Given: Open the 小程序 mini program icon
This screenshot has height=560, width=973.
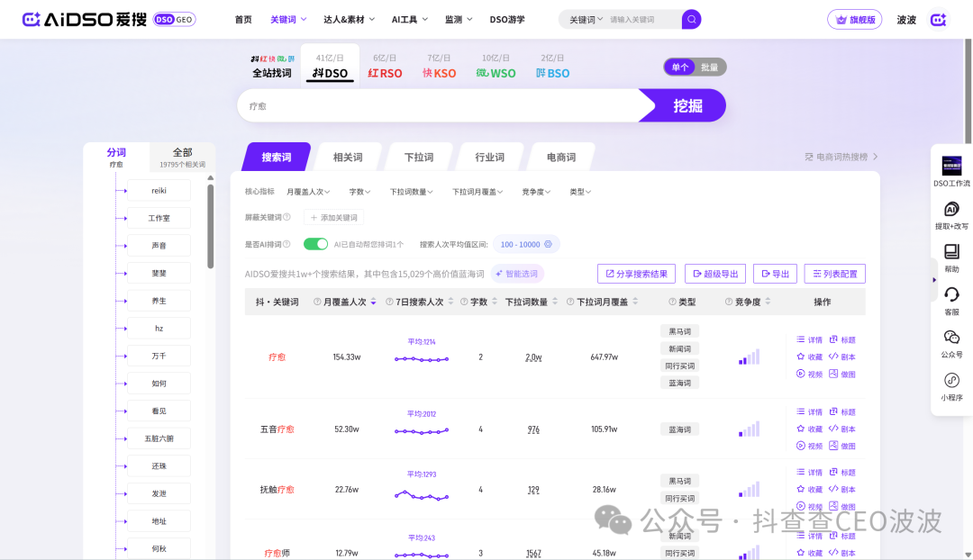Looking at the screenshot, I should click(x=951, y=380).
